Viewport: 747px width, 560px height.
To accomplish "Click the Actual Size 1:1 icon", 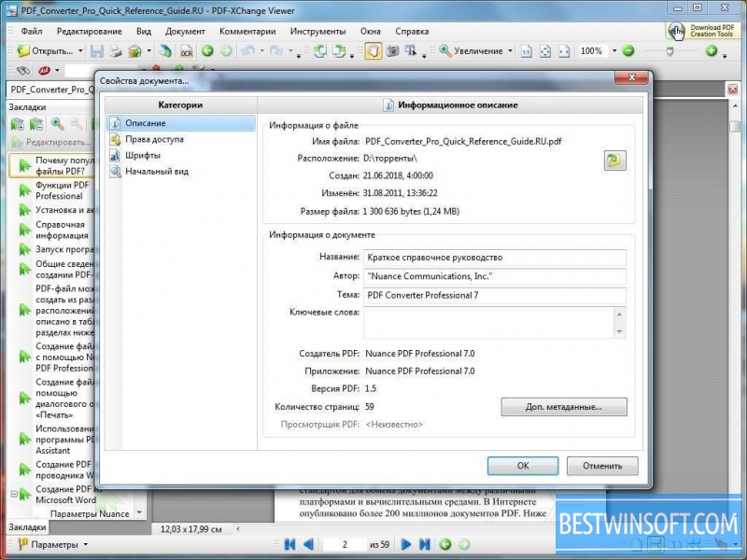I will pos(526,51).
